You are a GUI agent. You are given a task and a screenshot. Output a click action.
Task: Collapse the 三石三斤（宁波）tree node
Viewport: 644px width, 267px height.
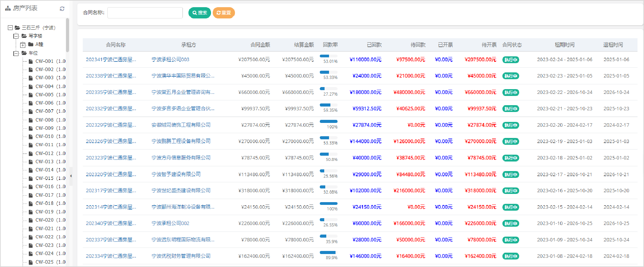coord(10,28)
